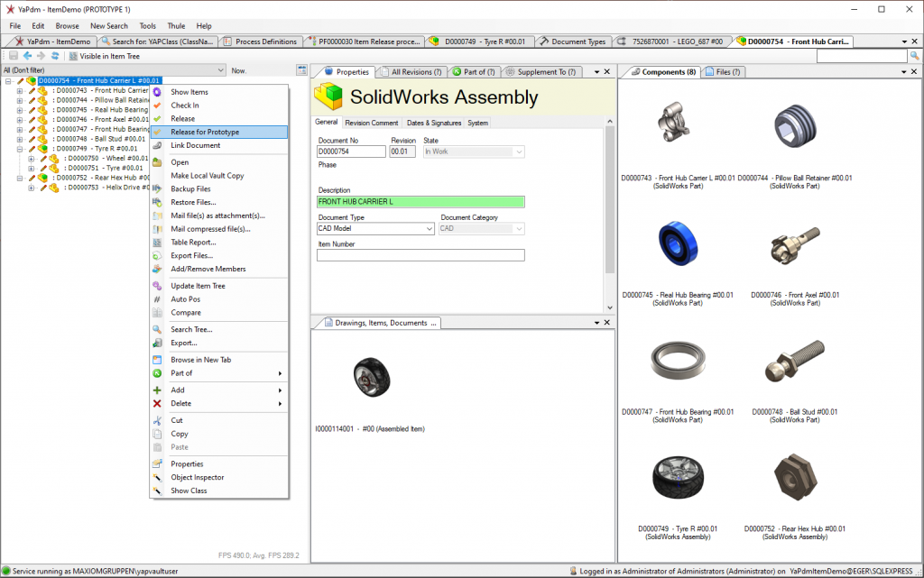The height and width of the screenshot is (578, 924).
Task: Switch to the All Revisions (?) tab
Action: tap(411, 72)
